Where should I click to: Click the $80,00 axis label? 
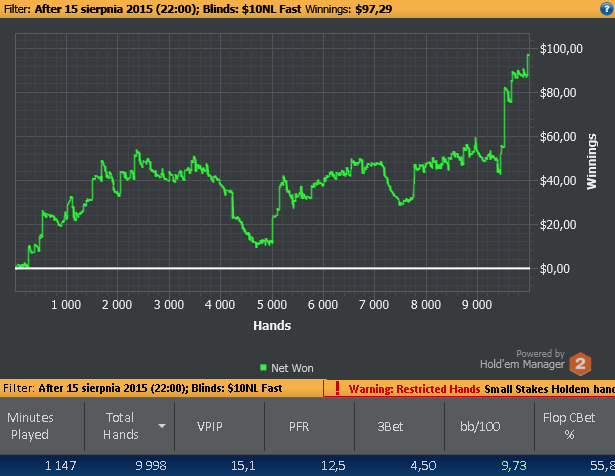558,93
